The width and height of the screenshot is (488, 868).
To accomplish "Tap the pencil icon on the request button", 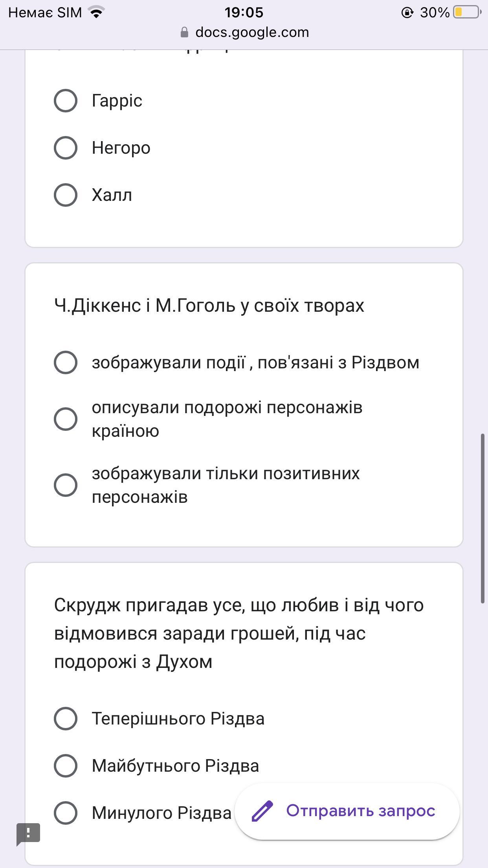I will click(262, 811).
